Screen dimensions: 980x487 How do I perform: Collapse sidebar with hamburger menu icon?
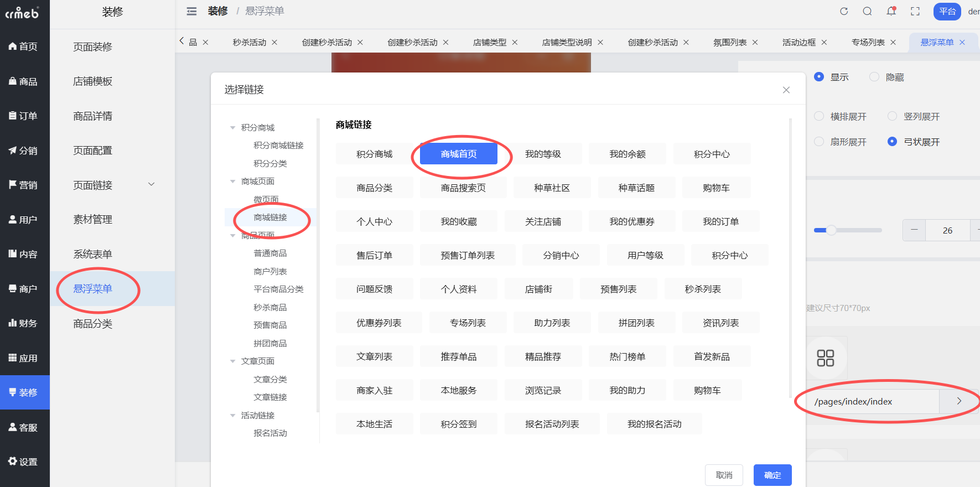coord(191,11)
